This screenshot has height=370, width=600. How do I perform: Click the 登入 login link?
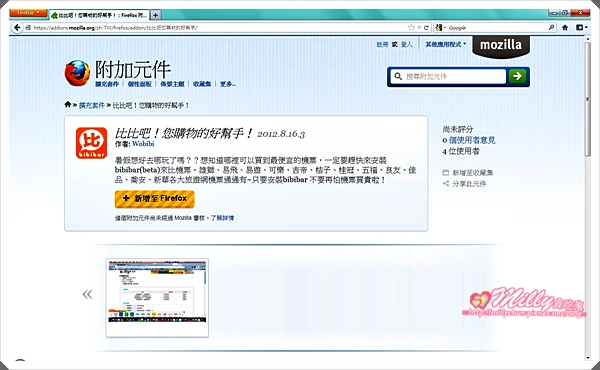click(406, 45)
